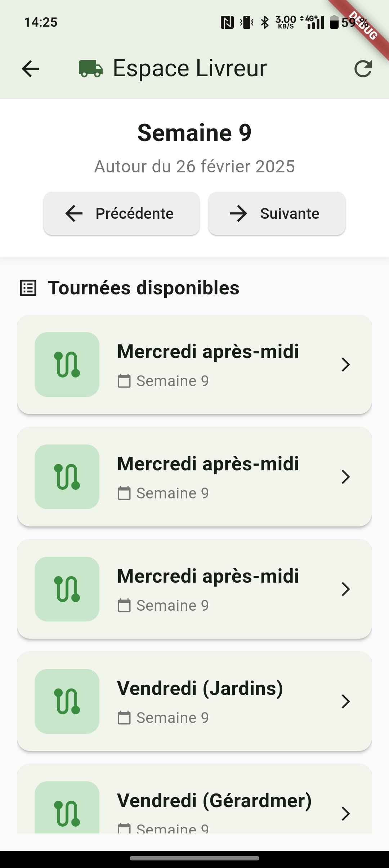
Task: Tap the green delivery truck icon
Action: point(91,68)
